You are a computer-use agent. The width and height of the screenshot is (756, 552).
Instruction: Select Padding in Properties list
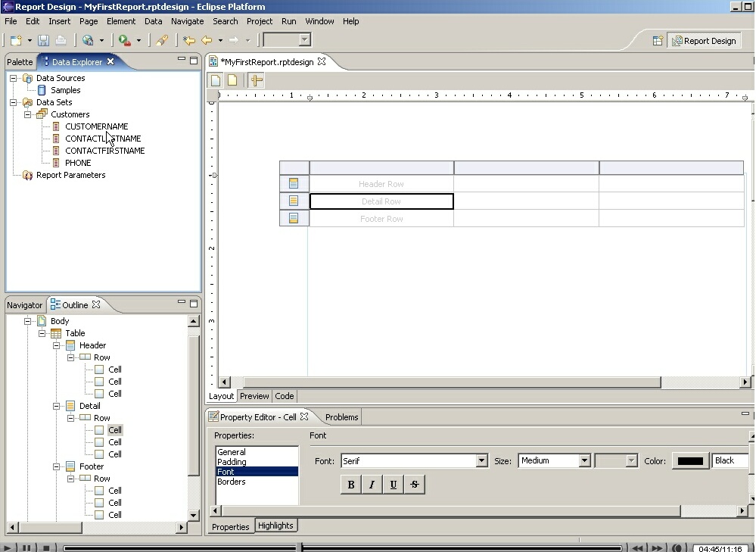(232, 462)
